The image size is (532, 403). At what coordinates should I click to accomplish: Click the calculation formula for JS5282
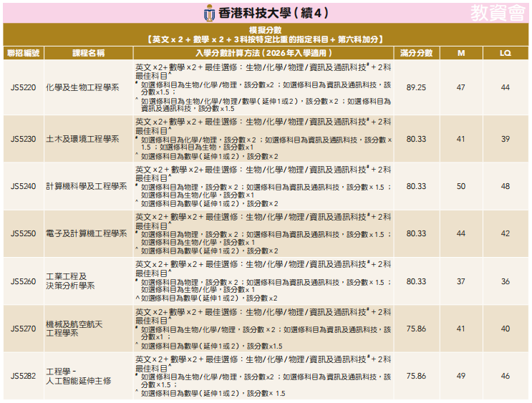263,376
